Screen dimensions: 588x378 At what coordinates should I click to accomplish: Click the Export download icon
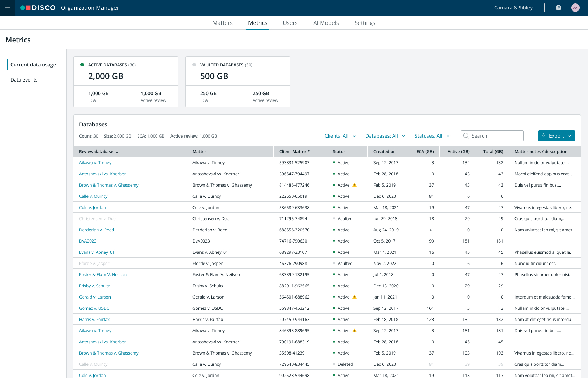[x=544, y=136]
